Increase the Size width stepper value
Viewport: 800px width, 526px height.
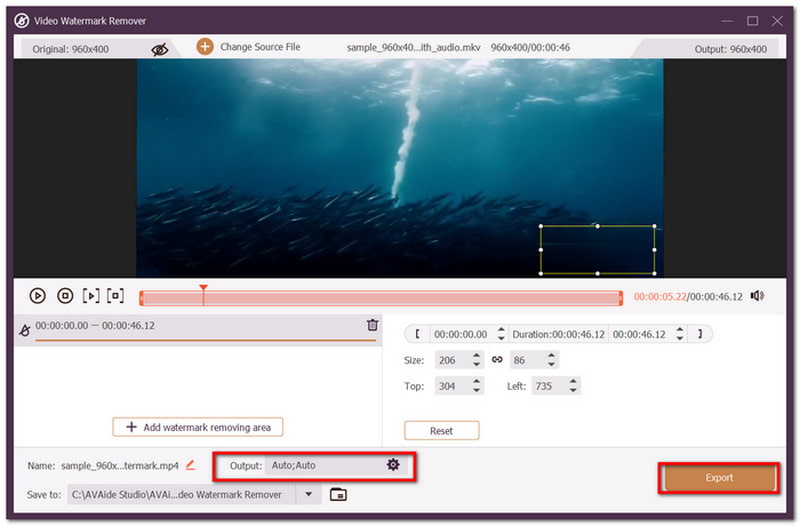477,356
